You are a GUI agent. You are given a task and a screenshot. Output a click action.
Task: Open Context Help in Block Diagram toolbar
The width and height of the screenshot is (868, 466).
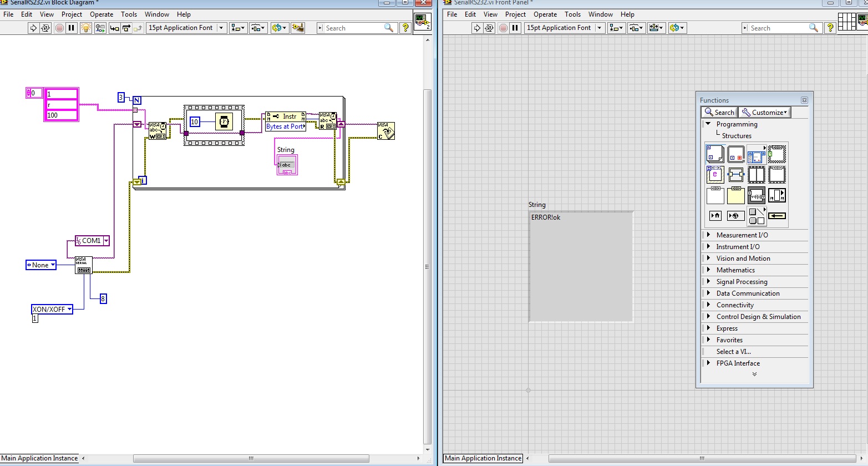[405, 28]
